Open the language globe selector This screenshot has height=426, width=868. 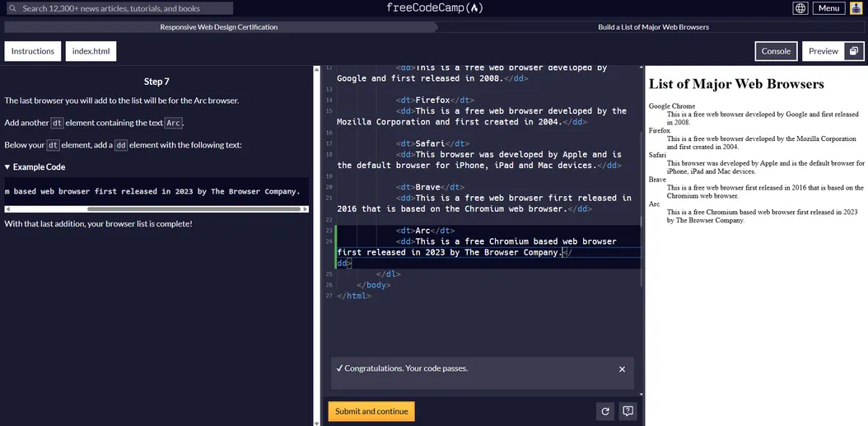(x=800, y=8)
